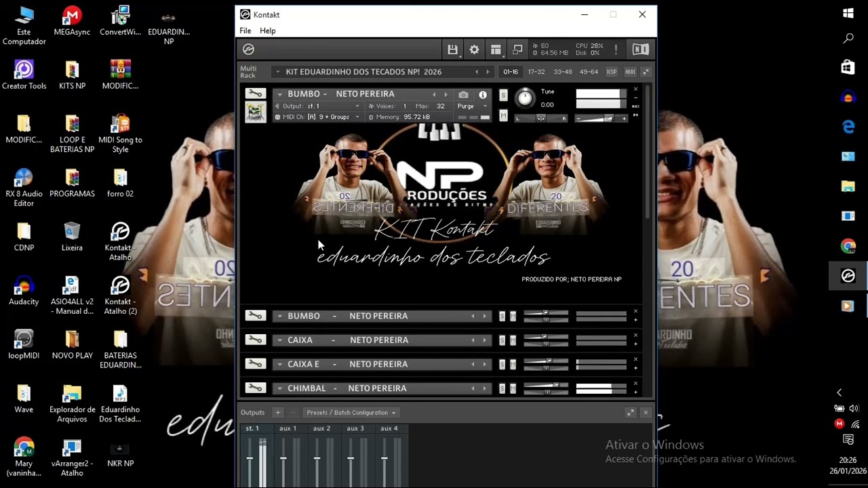Solo the CAIXA E row
The image size is (868, 488).
[x=502, y=364]
